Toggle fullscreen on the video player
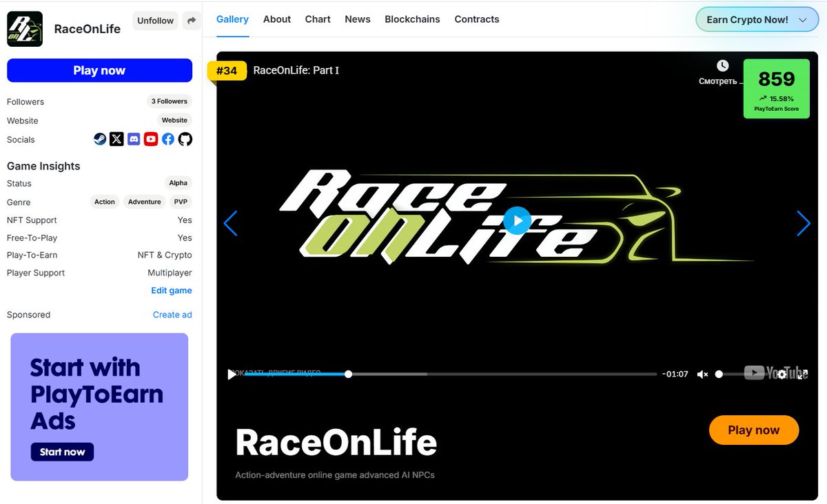The width and height of the screenshot is (827, 504). tap(802, 374)
